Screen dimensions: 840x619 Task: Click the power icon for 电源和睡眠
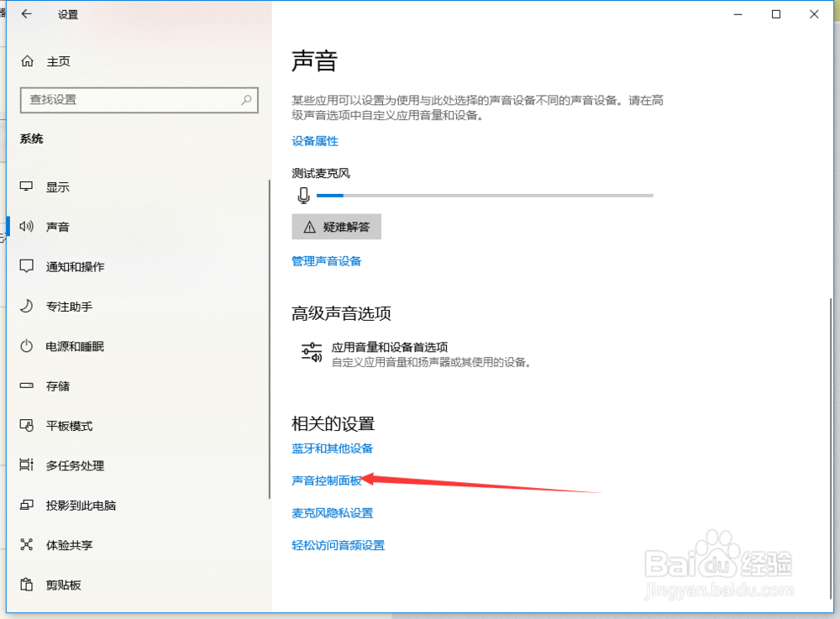[26, 346]
